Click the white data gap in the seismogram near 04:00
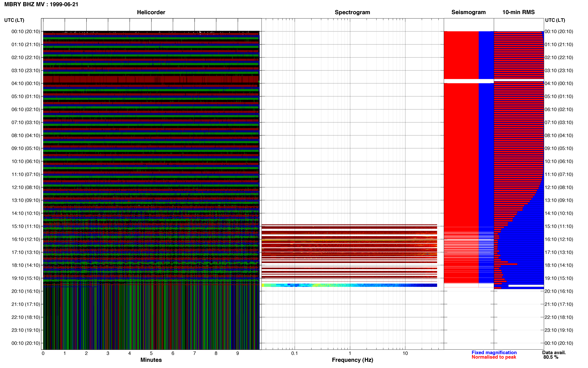 469,81
